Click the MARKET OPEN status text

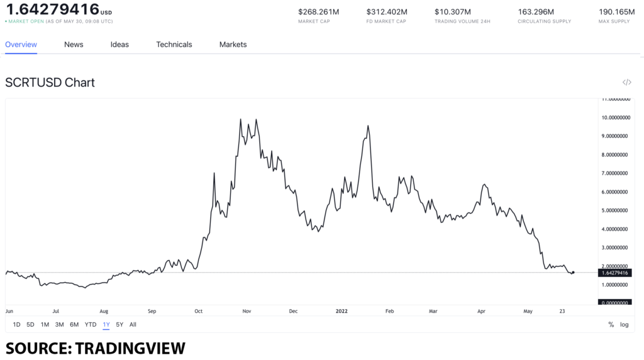click(x=26, y=21)
